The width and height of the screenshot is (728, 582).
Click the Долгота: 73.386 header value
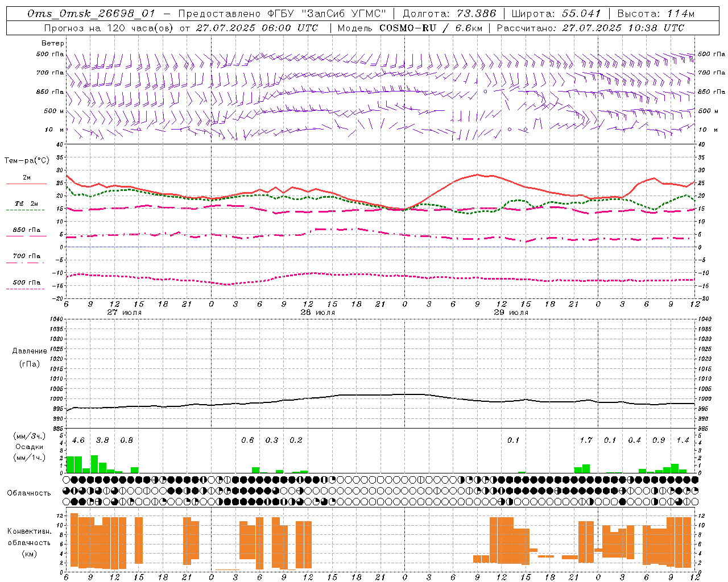click(x=449, y=14)
